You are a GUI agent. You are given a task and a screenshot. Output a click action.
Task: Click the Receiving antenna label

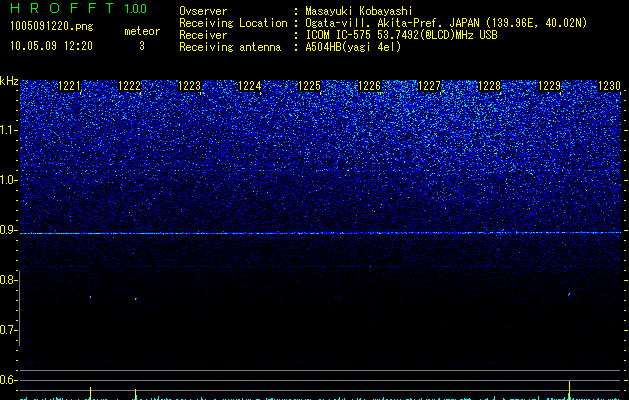pyautogui.click(x=230, y=47)
